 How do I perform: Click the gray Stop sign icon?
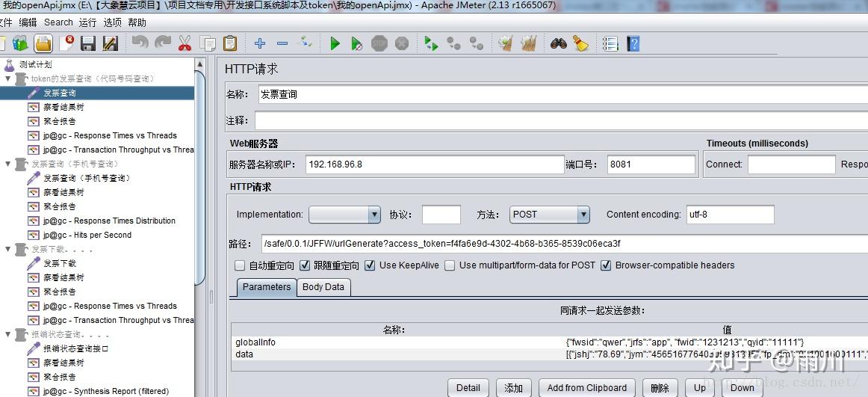click(x=379, y=43)
